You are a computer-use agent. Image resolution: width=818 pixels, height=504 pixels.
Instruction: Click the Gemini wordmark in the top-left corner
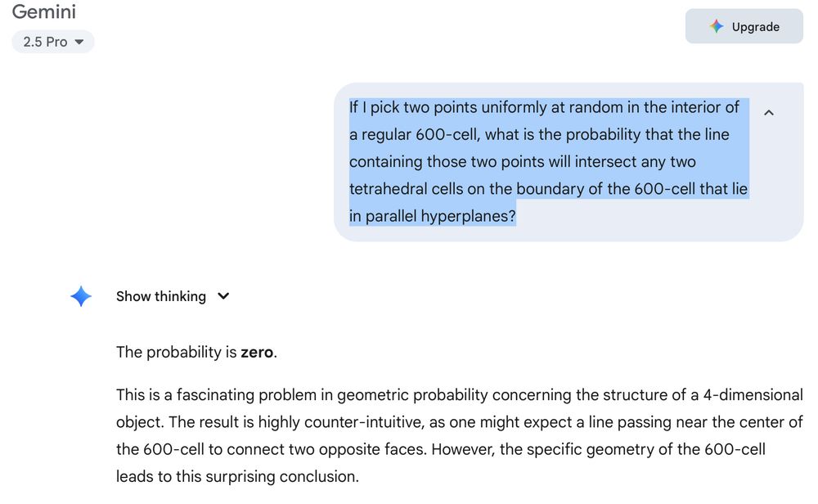click(44, 12)
